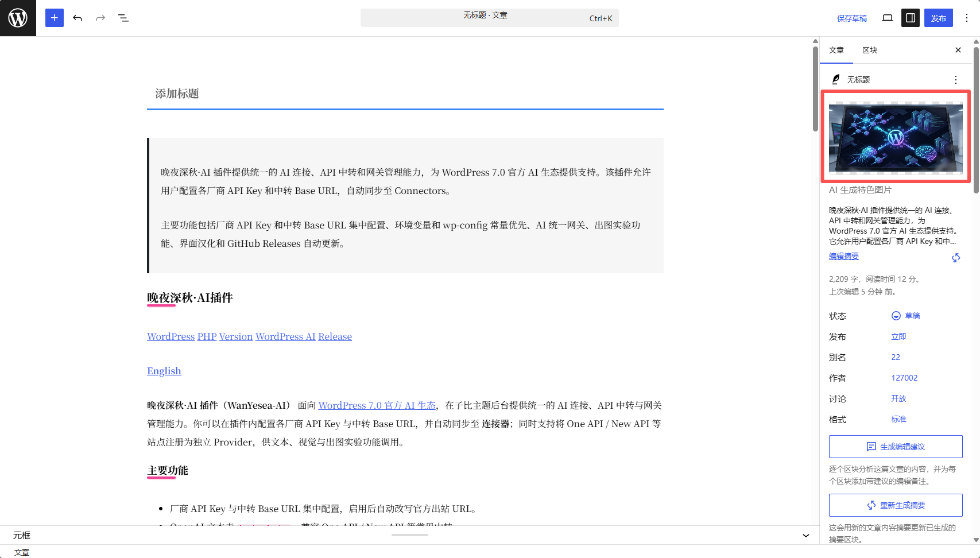Switch to the 文章 sidebar tab
This screenshot has width=980, height=558.
[836, 50]
